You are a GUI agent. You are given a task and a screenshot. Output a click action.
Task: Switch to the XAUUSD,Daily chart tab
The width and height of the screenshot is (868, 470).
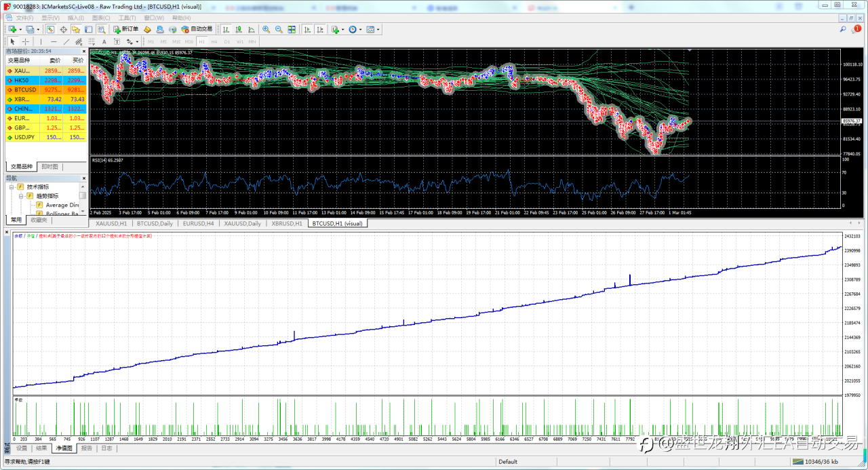tap(242, 223)
